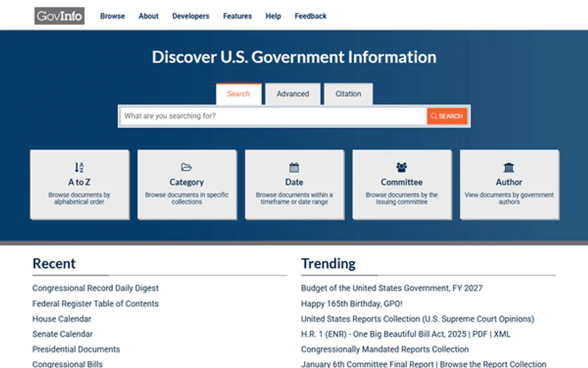The image size is (588, 368).
Task: Click the GovInfo logo
Action: tap(59, 16)
